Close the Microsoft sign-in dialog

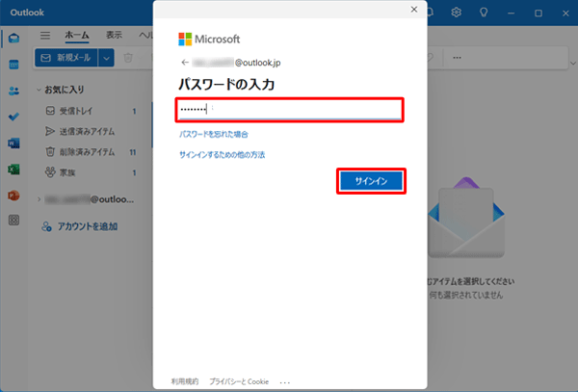tap(414, 10)
